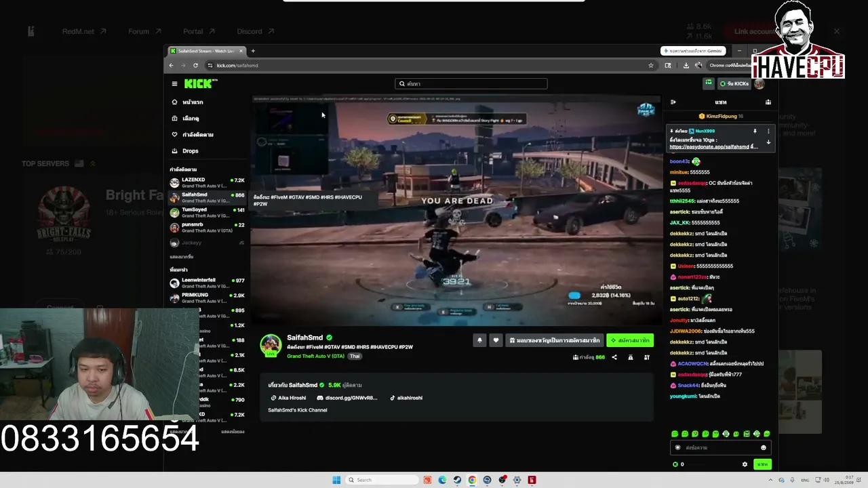Screen dimensions: 868x488
Task: Open punsmrb channel in sidebar
Action: (x=207, y=227)
